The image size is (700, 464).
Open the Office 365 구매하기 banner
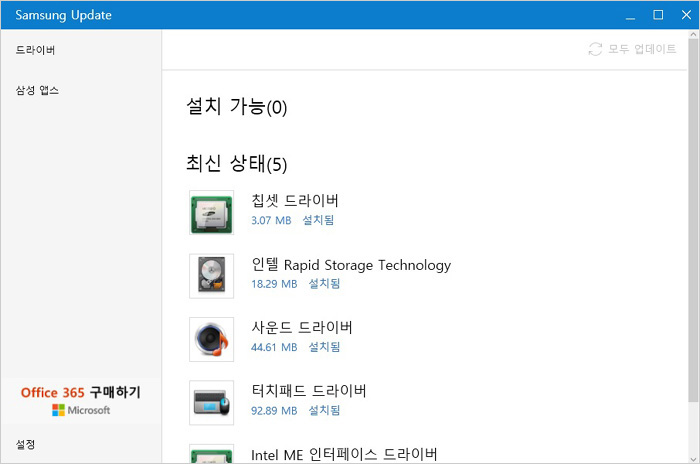click(81, 400)
